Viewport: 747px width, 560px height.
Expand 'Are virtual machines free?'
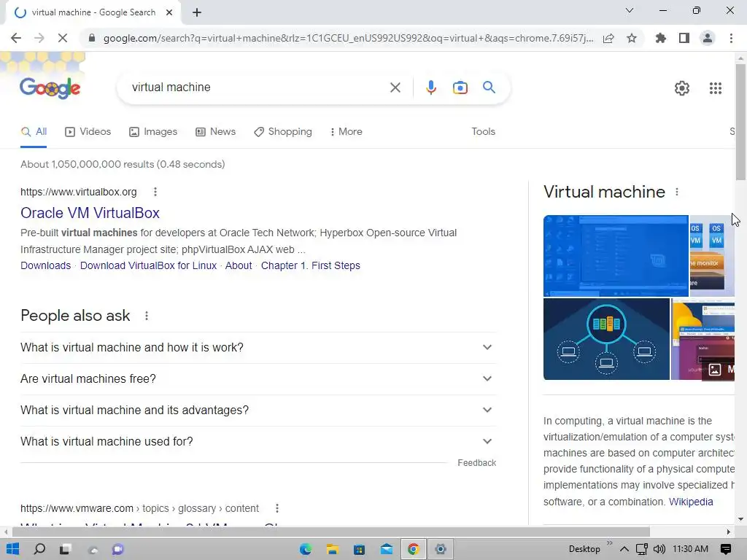pos(258,379)
